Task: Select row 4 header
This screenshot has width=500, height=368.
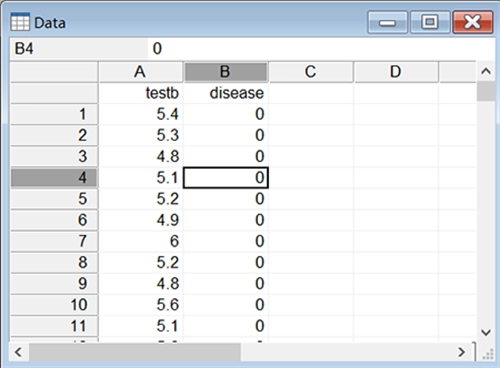Action: point(54,178)
